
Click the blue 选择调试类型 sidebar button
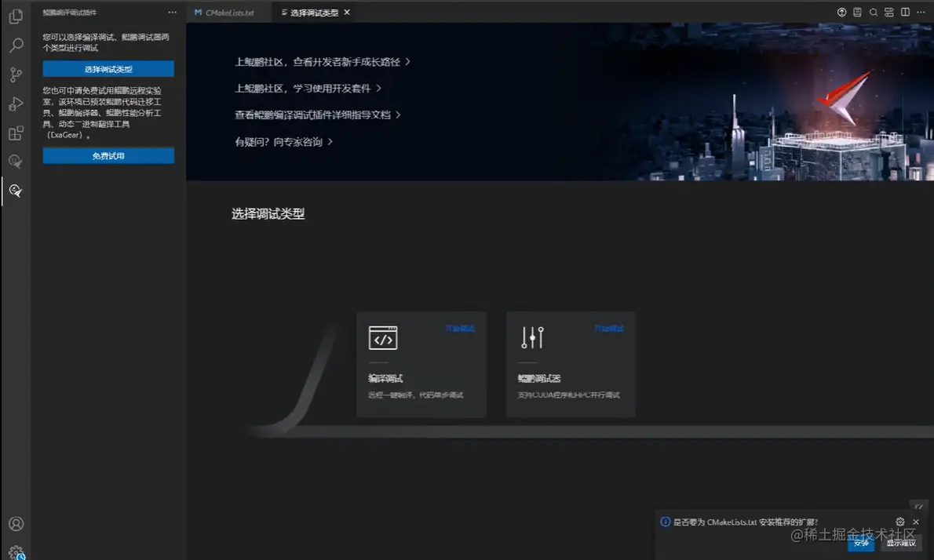[108, 69]
